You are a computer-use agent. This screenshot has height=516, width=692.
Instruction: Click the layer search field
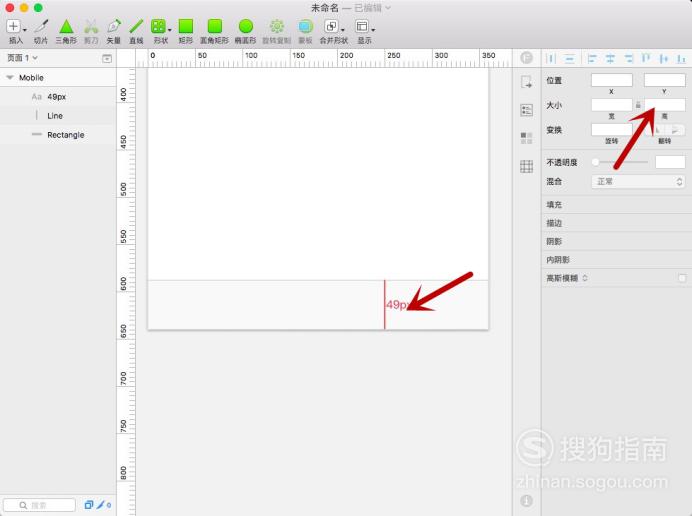39,505
